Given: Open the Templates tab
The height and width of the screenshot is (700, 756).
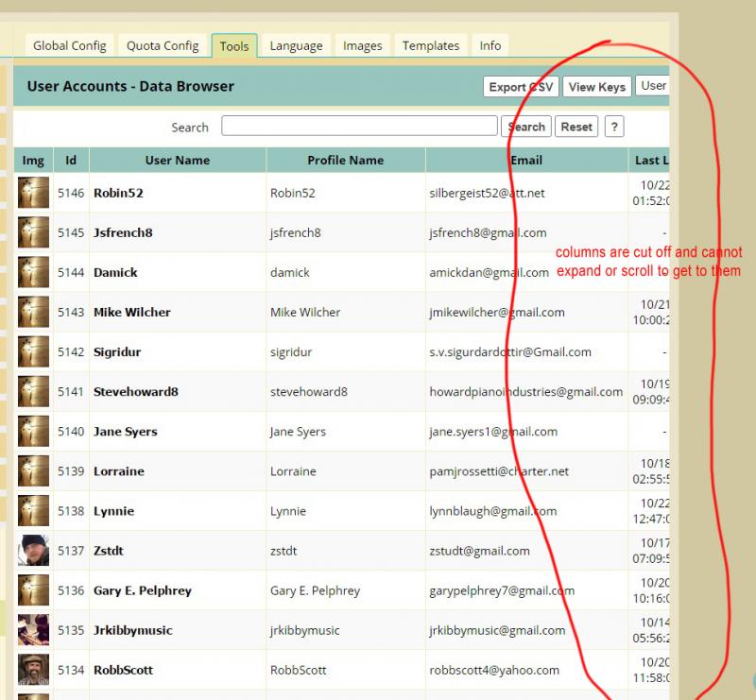Looking at the screenshot, I should (431, 45).
